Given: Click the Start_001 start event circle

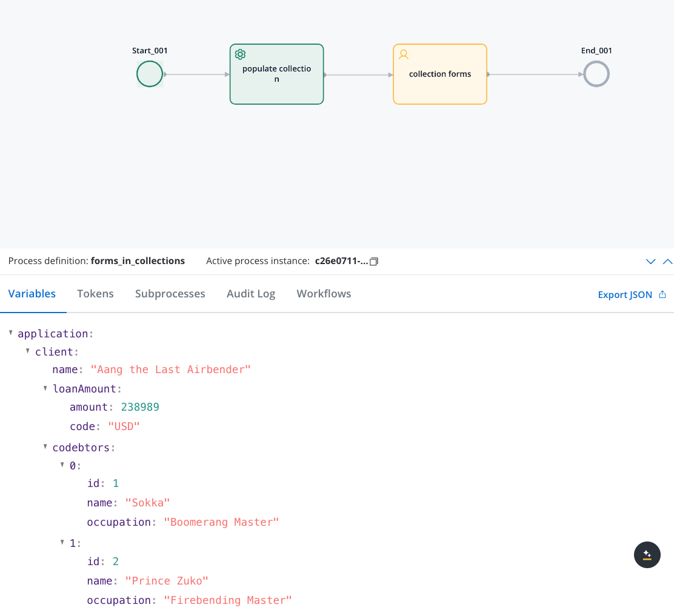Looking at the screenshot, I should (150, 75).
